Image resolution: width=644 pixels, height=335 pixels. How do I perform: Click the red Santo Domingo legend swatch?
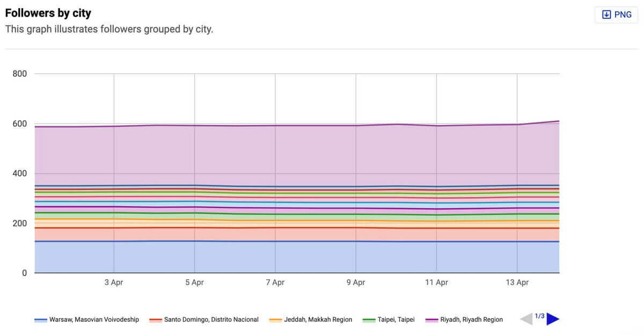tap(156, 320)
